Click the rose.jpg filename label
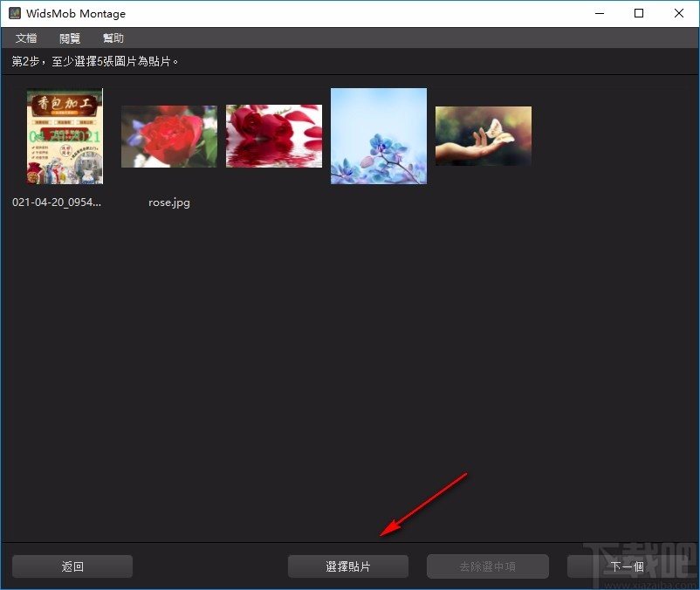 168,202
